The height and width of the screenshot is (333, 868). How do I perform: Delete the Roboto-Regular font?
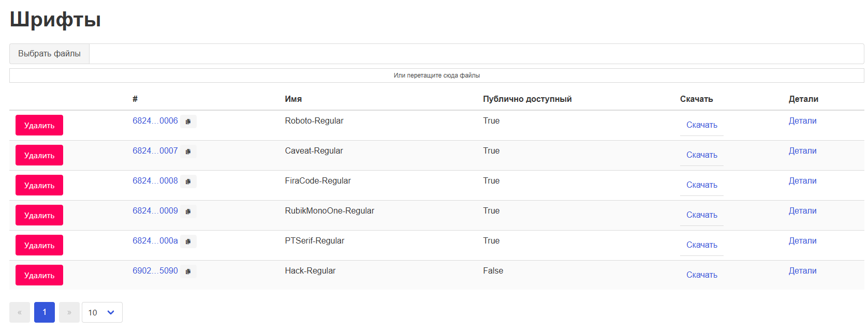[x=39, y=125]
